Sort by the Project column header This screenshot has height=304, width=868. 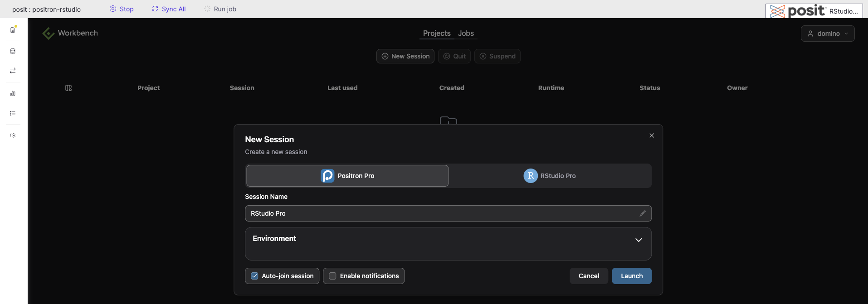click(149, 88)
